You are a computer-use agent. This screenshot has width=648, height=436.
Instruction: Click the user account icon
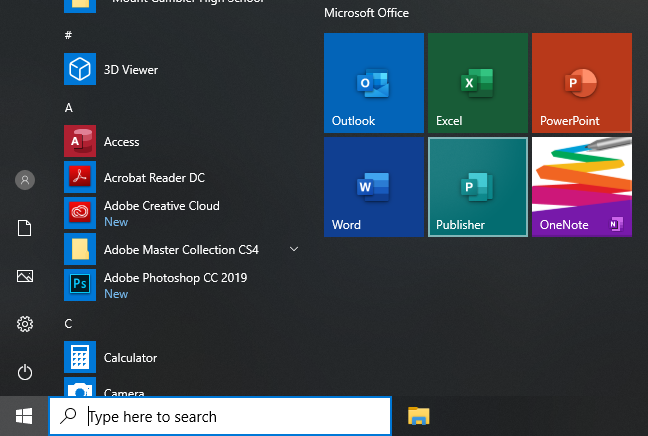pos(25,180)
